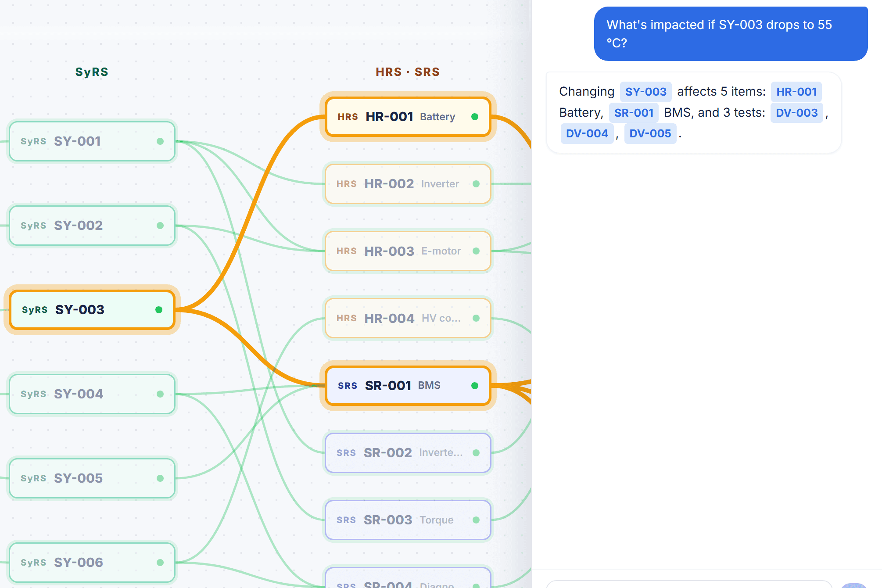The width and height of the screenshot is (882, 588).
Task: Open the SR-002 Inverter software node
Action: click(x=408, y=453)
